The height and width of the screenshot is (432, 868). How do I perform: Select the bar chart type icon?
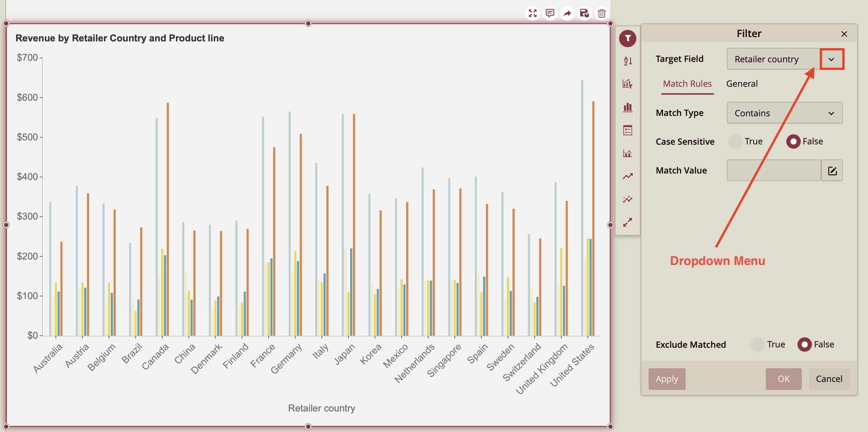click(x=628, y=107)
